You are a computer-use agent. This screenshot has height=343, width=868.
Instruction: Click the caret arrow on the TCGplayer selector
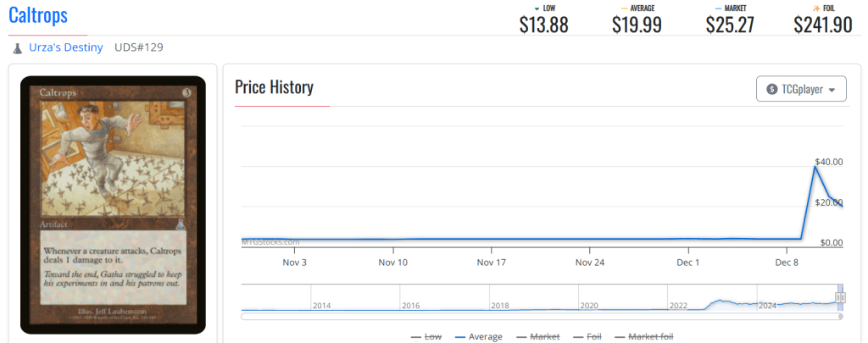(832, 90)
